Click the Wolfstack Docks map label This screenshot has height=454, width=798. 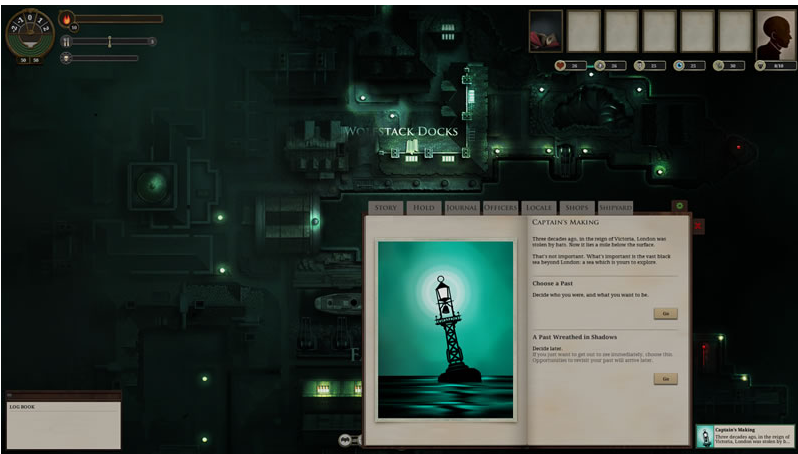coord(401,131)
